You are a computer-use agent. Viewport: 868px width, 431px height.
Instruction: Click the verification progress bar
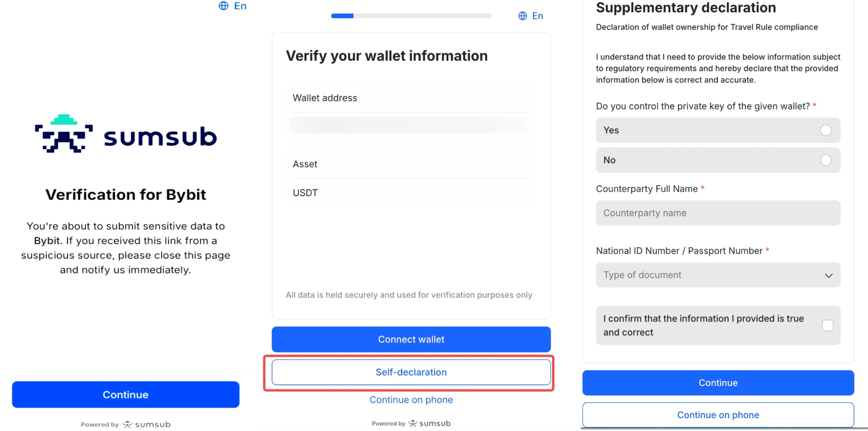[x=411, y=16]
